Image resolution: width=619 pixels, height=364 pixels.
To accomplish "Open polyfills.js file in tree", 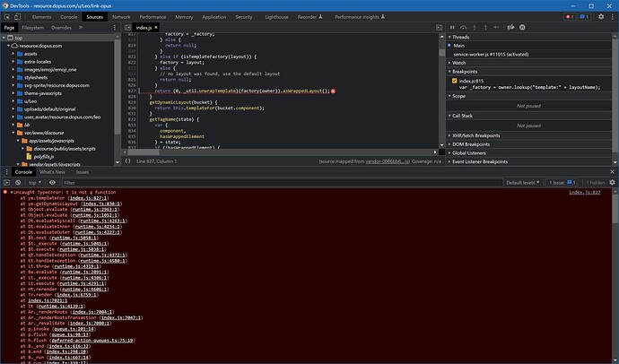I will (x=43, y=157).
